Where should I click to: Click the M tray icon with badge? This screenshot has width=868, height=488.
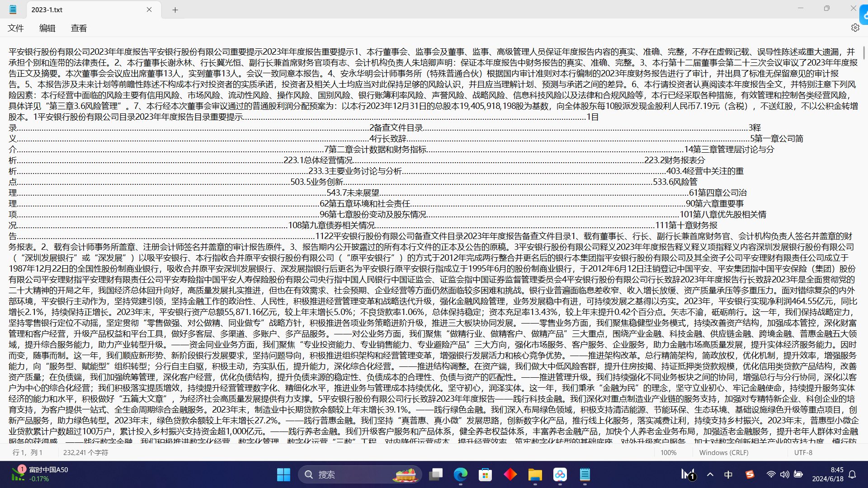point(688,474)
